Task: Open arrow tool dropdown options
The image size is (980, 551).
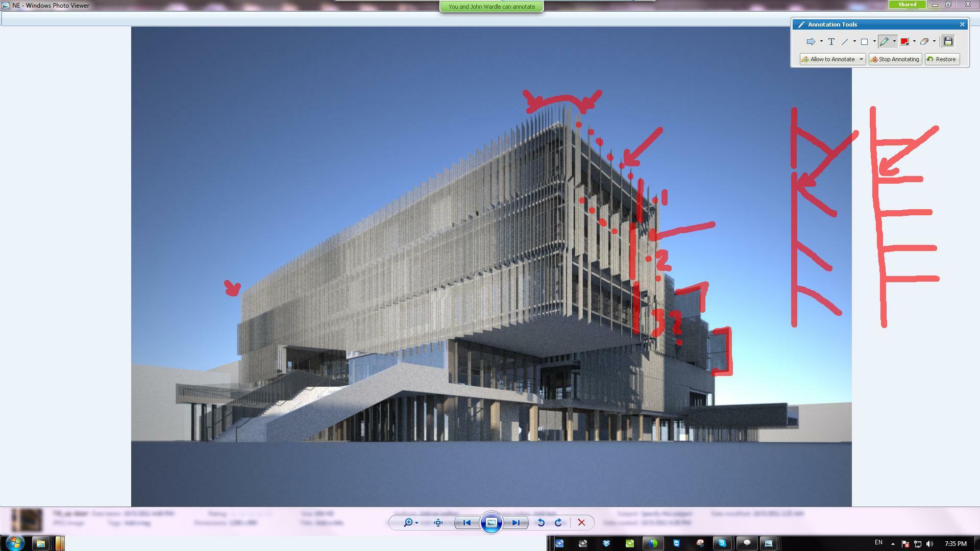Action: (821, 41)
